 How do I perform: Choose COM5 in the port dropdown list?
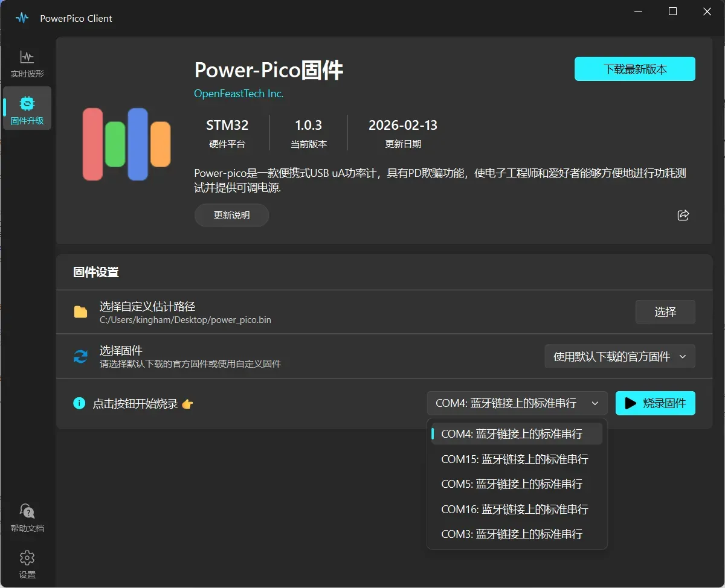point(512,484)
